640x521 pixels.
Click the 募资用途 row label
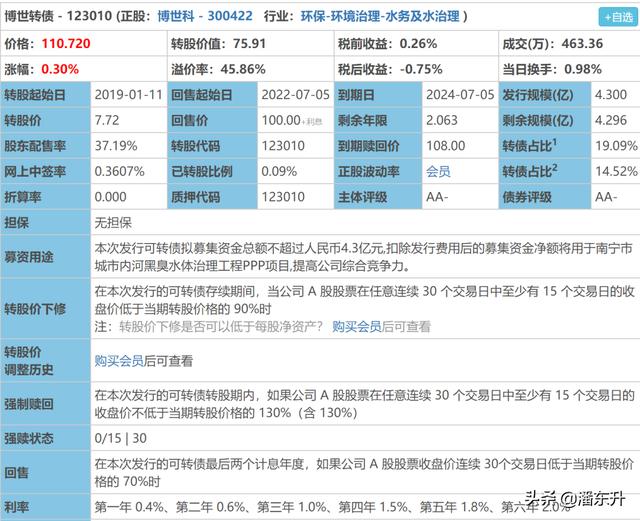click(29, 257)
